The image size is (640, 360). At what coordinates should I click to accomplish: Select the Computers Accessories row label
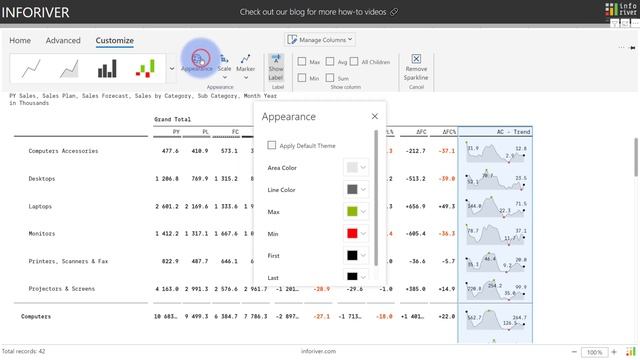[63, 151]
